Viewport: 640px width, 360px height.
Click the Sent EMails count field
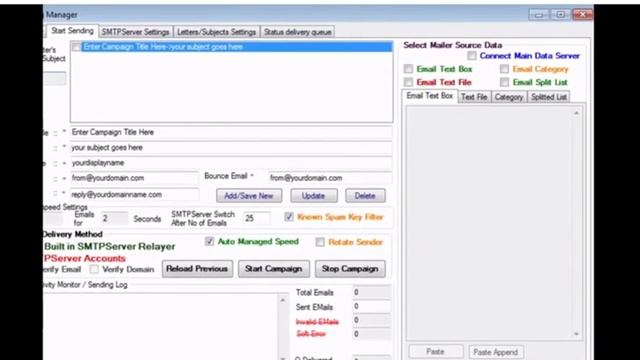(371, 306)
